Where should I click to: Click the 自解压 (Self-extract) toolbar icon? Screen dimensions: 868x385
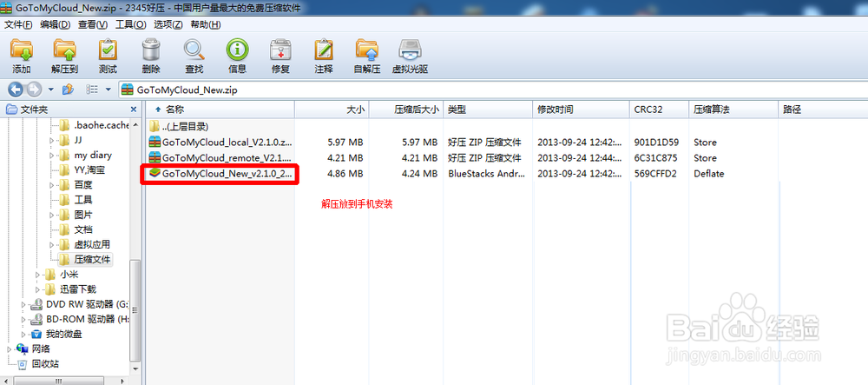(367, 50)
